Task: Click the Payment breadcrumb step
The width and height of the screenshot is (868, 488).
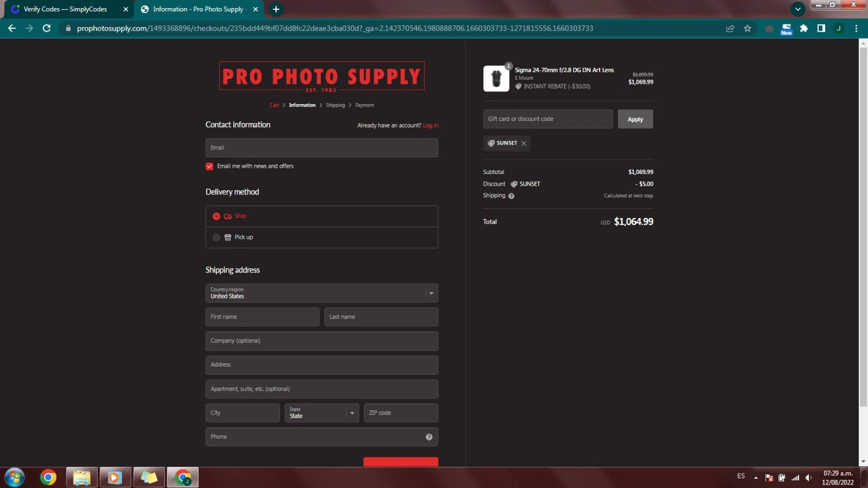Action: tap(365, 105)
